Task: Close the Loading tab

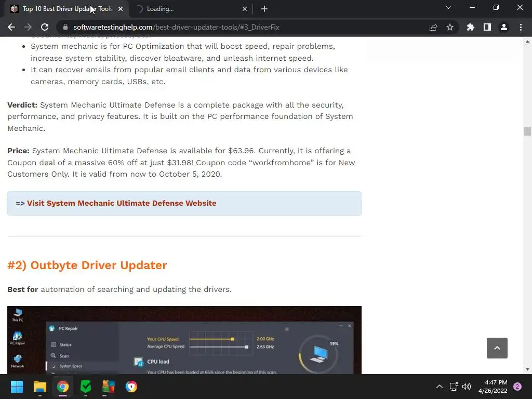Action: tap(245, 9)
